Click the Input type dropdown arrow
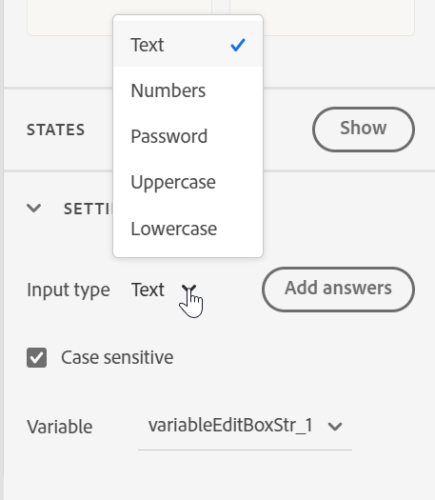This screenshot has height=500, width=435. 189,289
